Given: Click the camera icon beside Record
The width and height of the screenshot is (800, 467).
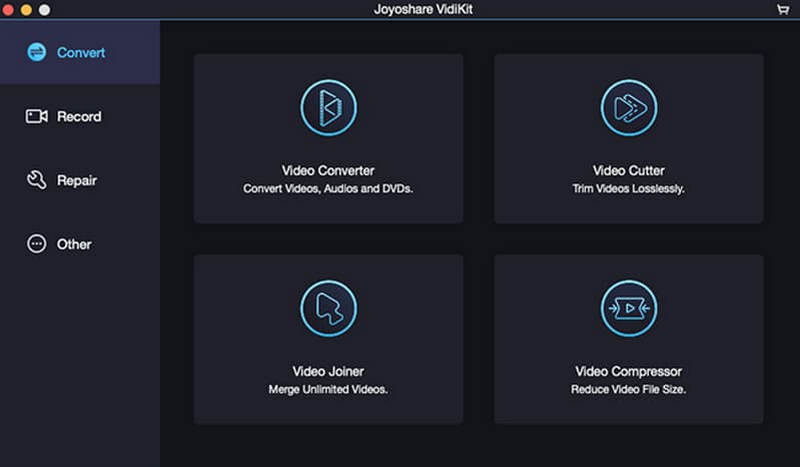Looking at the screenshot, I should click(x=37, y=117).
